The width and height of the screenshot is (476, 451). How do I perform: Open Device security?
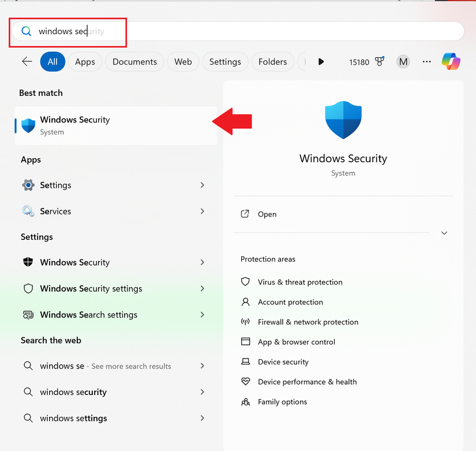(283, 361)
